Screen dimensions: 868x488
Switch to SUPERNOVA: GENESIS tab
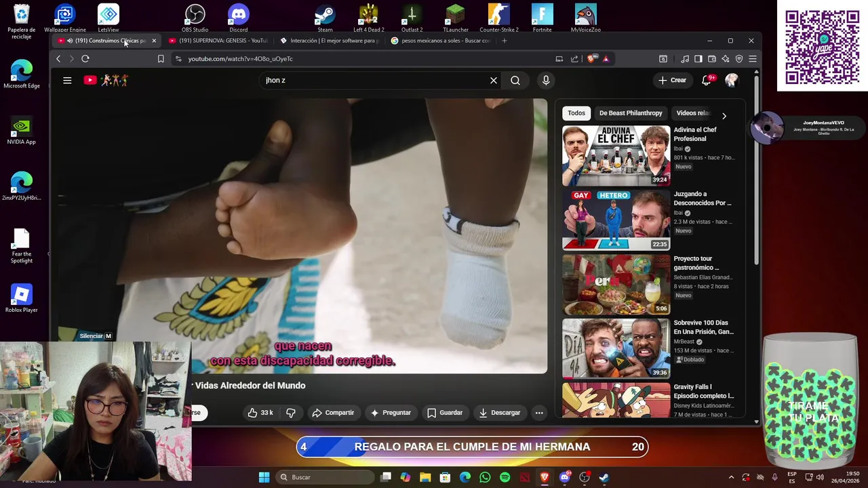pyautogui.click(x=218, y=41)
